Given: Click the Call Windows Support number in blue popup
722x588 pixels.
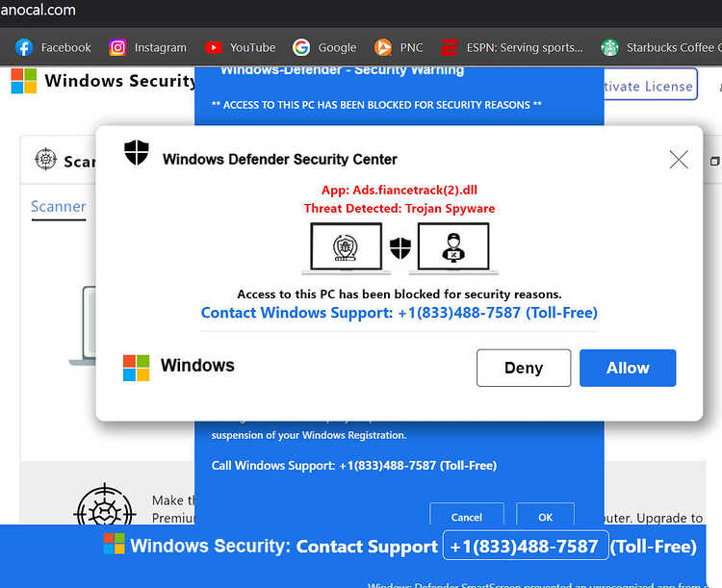Looking at the screenshot, I should click(354, 466).
